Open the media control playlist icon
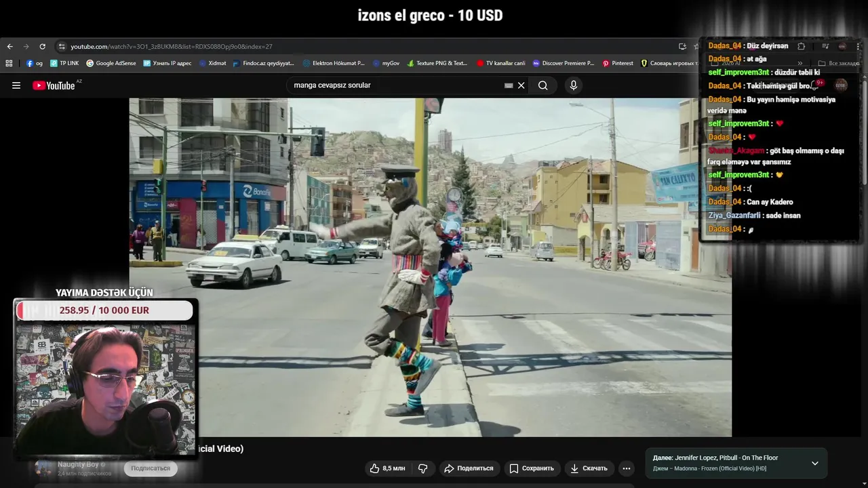 (825, 46)
